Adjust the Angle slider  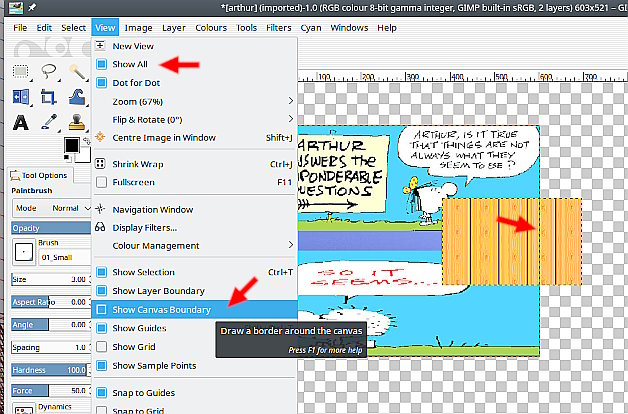click(51, 324)
